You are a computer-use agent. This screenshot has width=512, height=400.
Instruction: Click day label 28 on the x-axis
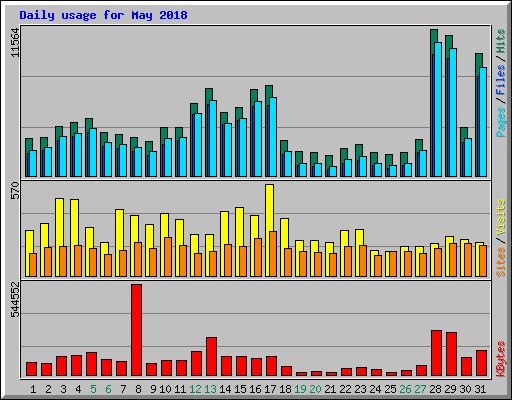pyautogui.click(x=435, y=389)
